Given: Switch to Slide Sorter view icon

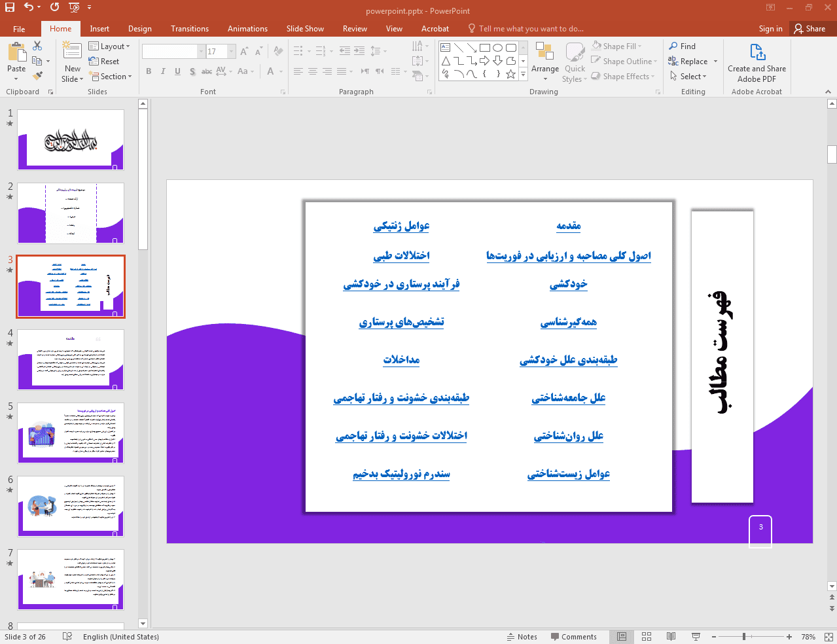Looking at the screenshot, I should click(x=647, y=637).
